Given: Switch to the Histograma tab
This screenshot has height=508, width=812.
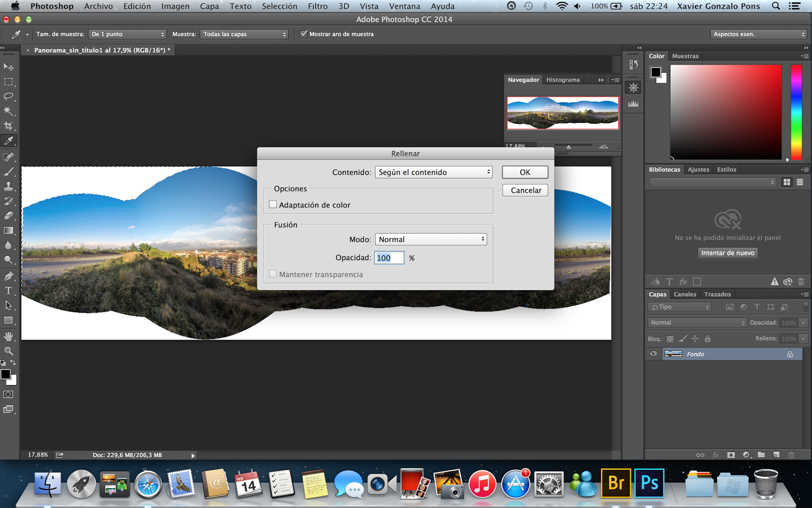Looking at the screenshot, I should (563, 80).
